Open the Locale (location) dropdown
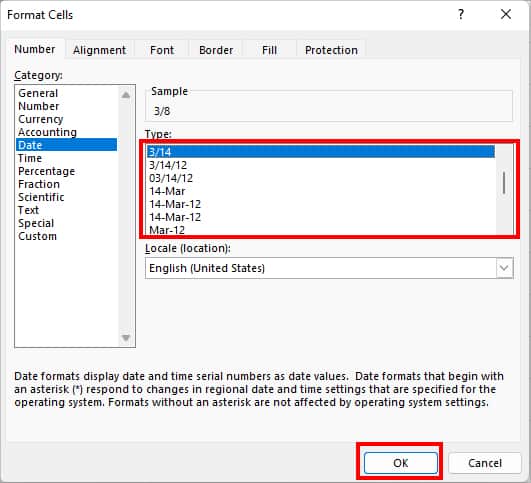 pos(329,268)
